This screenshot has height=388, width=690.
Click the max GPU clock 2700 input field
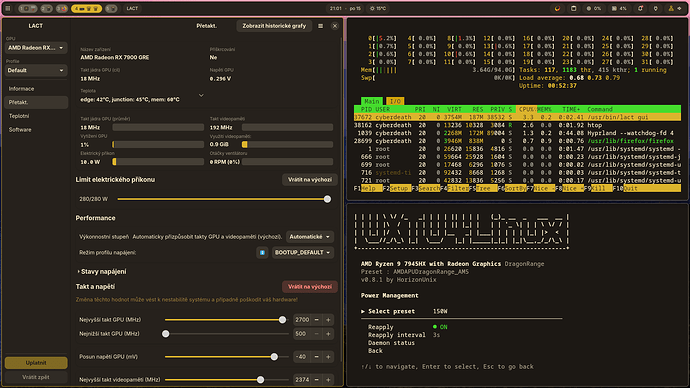(302, 320)
